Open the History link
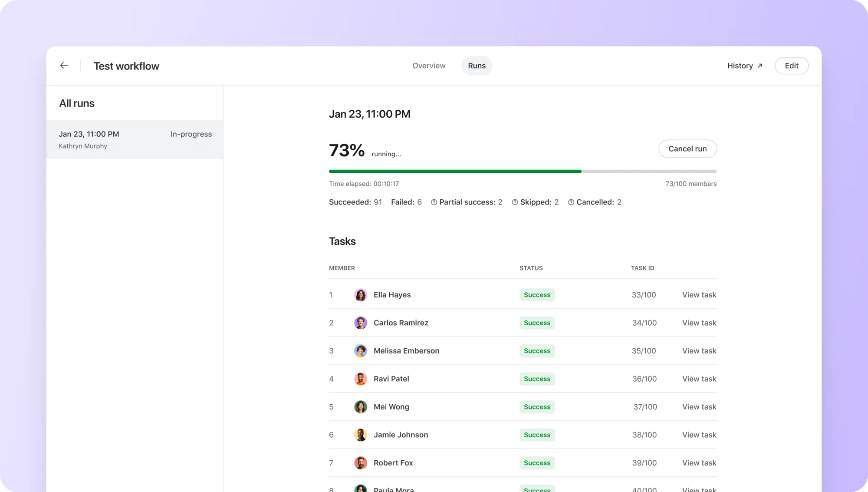Image resolution: width=868 pixels, height=492 pixels. pyautogui.click(x=745, y=66)
